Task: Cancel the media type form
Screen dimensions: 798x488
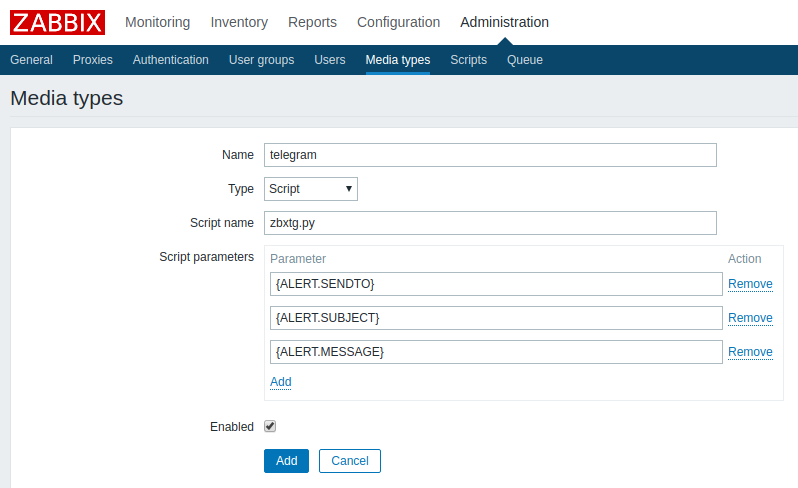Action: pyautogui.click(x=350, y=461)
